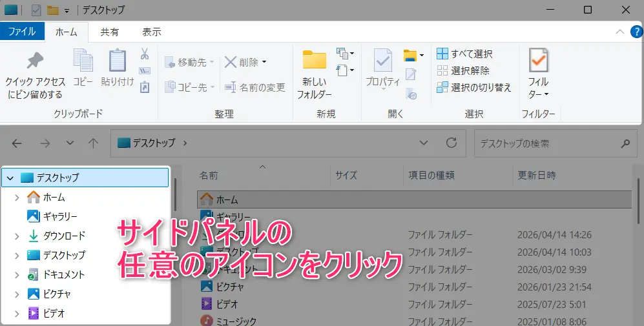Image resolution: width=644 pixels, height=326 pixels.
Task: Open the address bar history dropdown
Action: point(424,143)
